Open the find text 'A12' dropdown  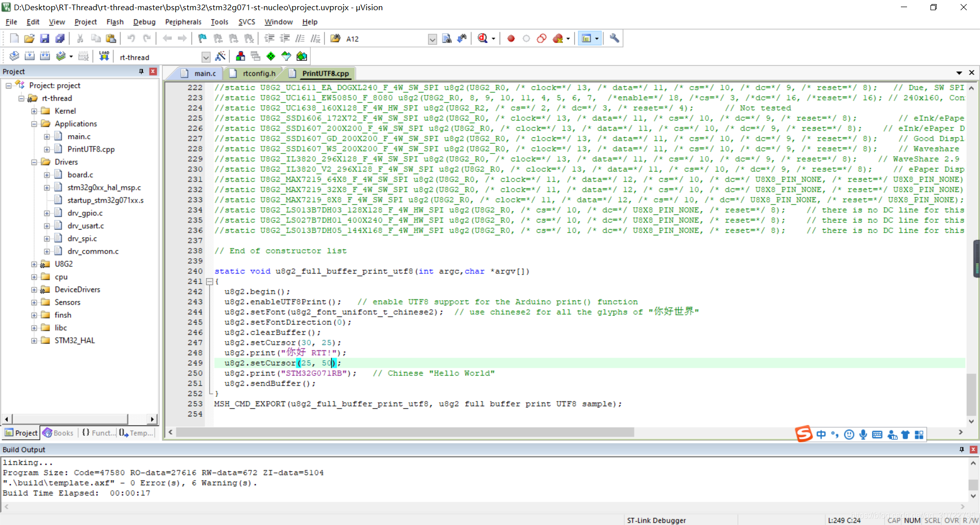(432, 39)
